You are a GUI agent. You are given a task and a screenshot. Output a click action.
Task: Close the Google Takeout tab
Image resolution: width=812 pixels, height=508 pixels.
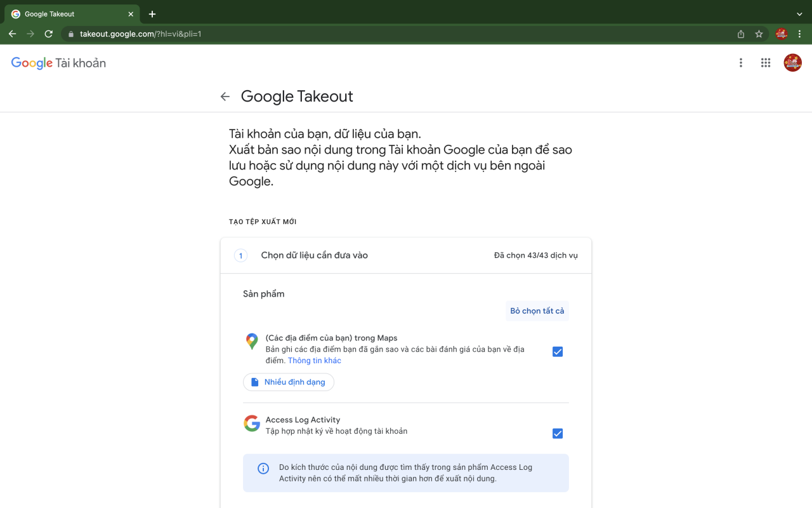(x=131, y=14)
